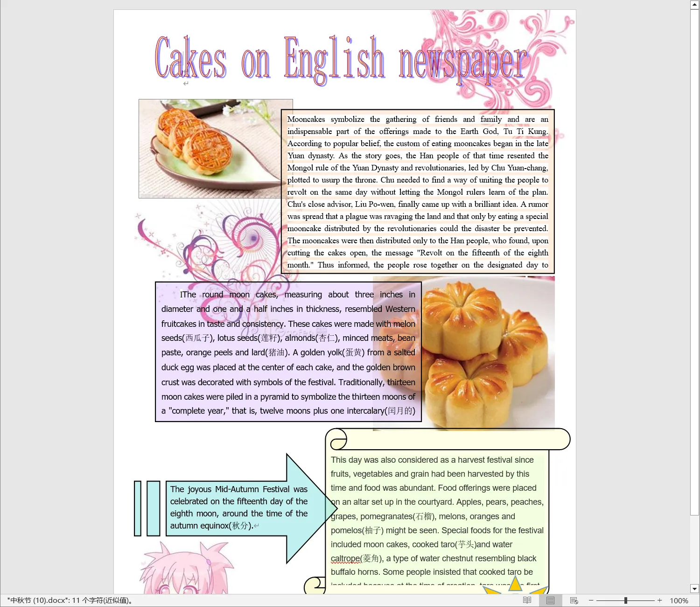The width and height of the screenshot is (700, 607).
Task: Click the vertical scrollbar thumb
Action: tap(694, 262)
